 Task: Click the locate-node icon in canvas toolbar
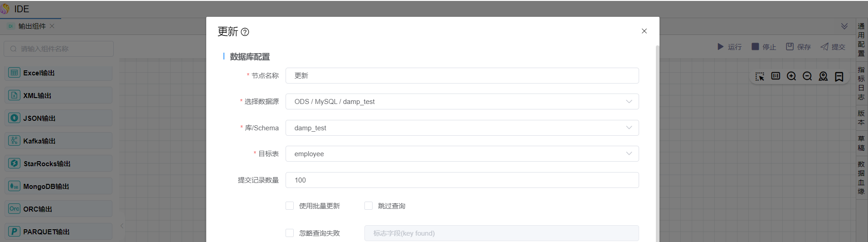823,76
